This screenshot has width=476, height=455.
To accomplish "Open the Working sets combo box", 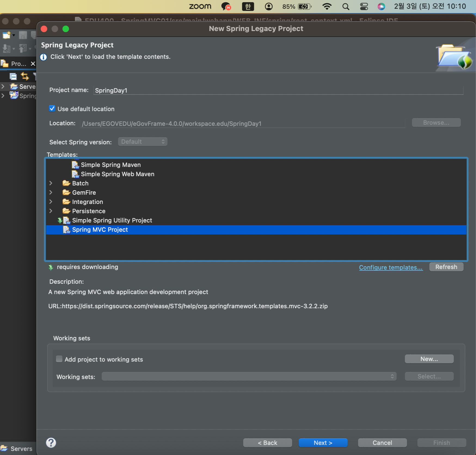I will point(249,376).
